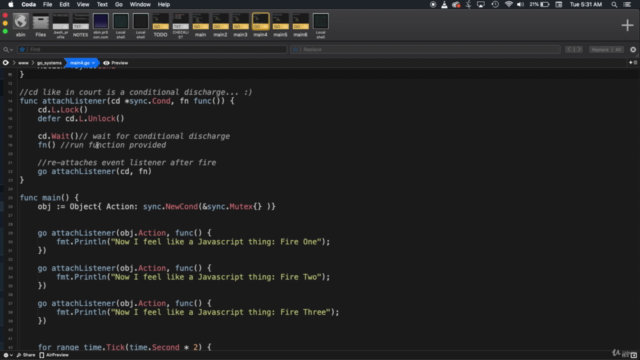The height and width of the screenshot is (360, 640).
Task: Switch to the main5 Go file tab
Action: coord(280,25)
